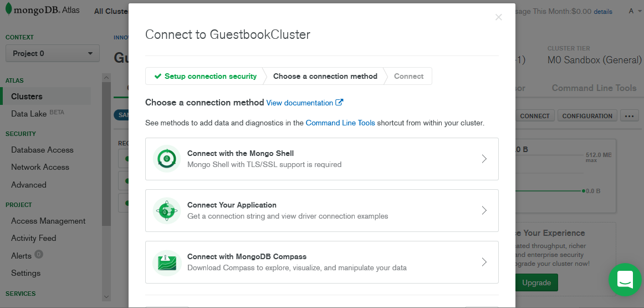Screen dimensions: 644x308
Task: Click the MongoDB Compass icon
Action: [166, 262]
